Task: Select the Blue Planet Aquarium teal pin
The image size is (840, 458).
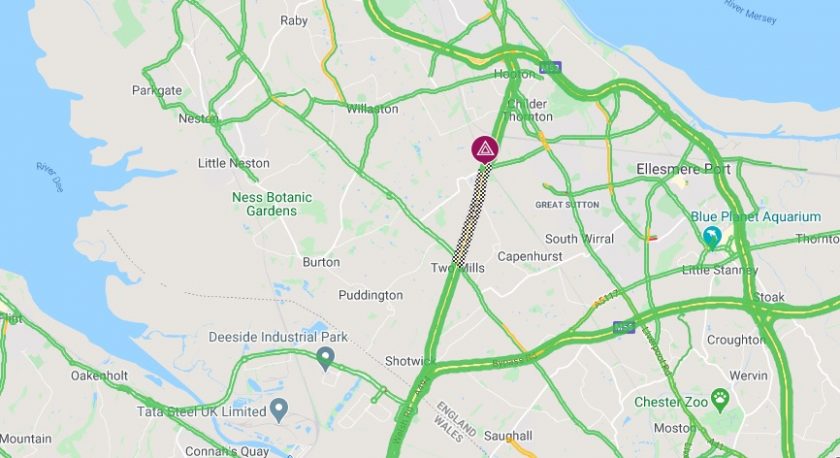Action: (x=711, y=238)
